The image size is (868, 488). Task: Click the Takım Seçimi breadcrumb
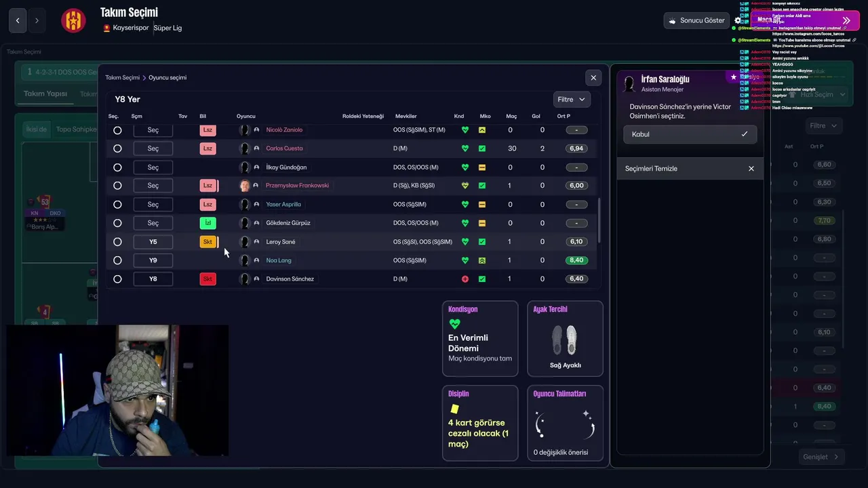(122, 78)
